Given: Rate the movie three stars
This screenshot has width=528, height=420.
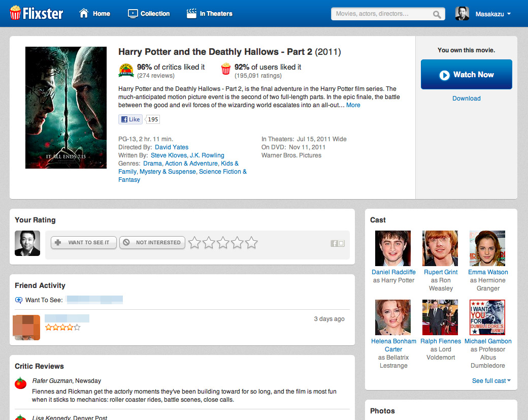Looking at the screenshot, I should tap(223, 242).
